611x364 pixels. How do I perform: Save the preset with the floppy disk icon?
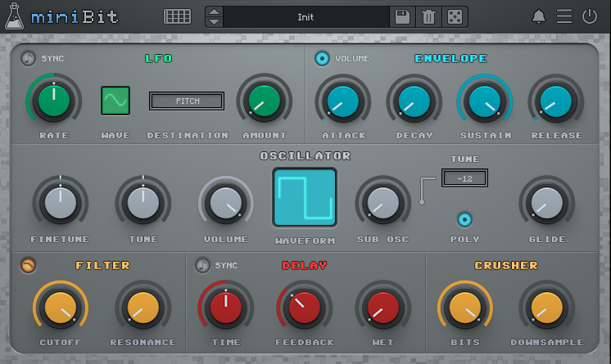click(x=402, y=17)
